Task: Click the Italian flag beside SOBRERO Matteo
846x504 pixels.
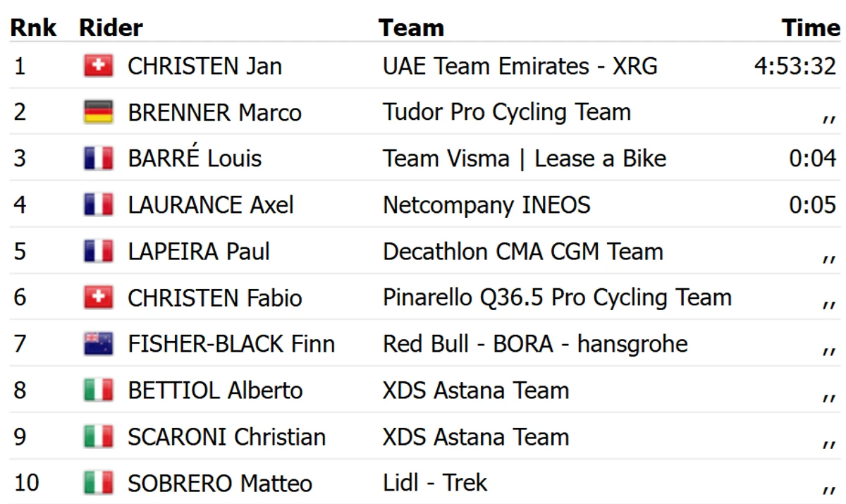Action: click(98, 484)
